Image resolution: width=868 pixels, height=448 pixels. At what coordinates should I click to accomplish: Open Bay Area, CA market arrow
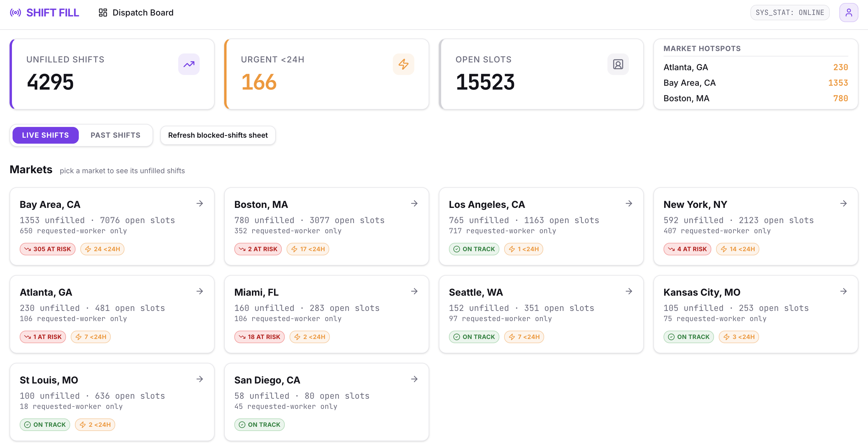[x=200, y=204]
